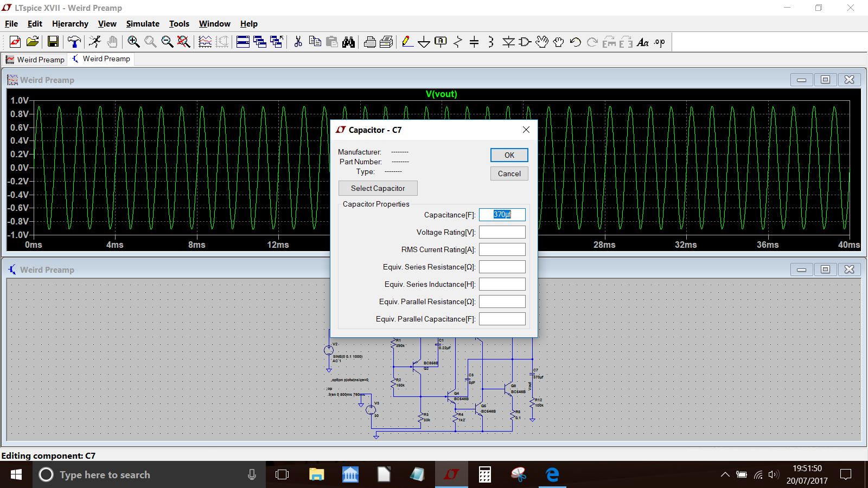Viewport: 868px width, 488px height.
Task: Place an inductor component
Action: [491, 42]
